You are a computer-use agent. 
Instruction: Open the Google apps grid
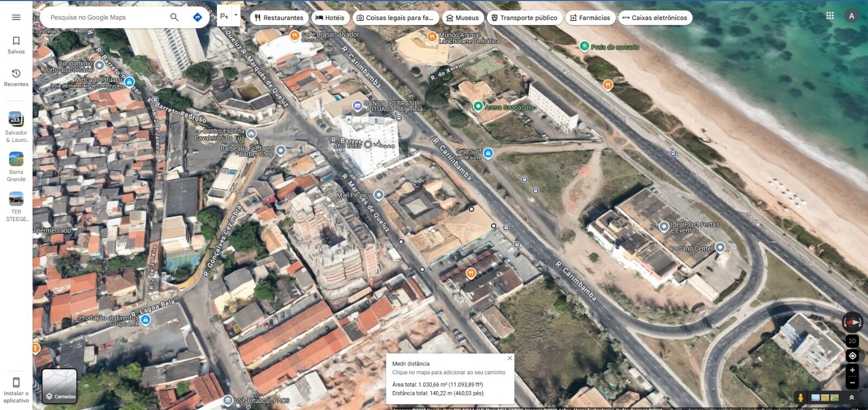point(829,16)
